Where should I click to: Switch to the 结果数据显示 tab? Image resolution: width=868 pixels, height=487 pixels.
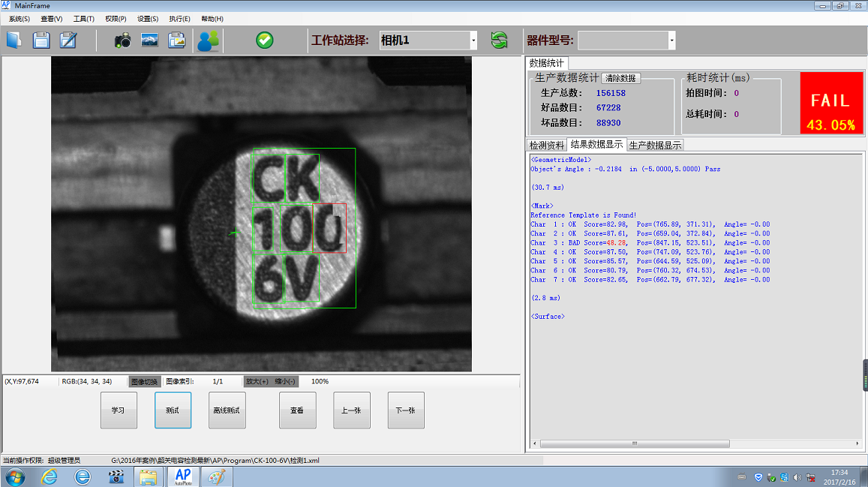point(596,144)
